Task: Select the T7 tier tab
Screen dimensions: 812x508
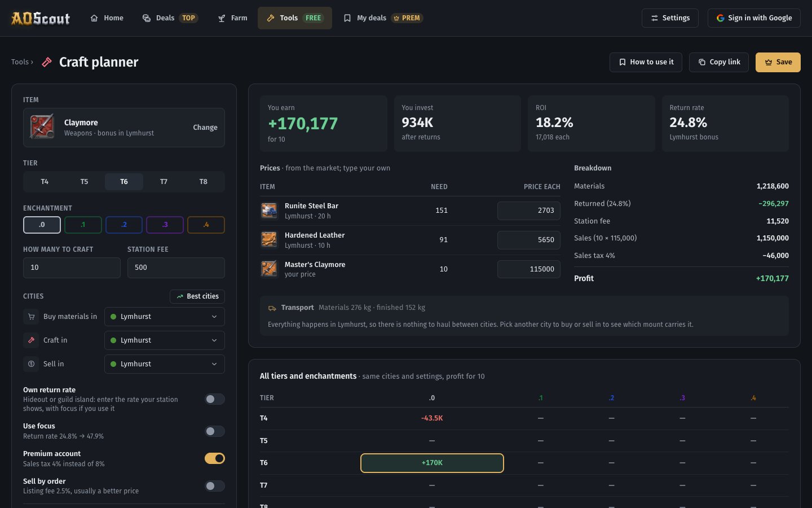Action: (x=164, y=182)
